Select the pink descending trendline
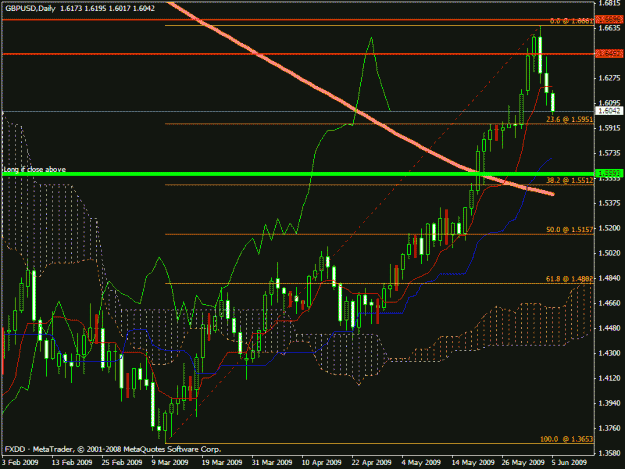The width and height of the screenshot is (625, 469). click(x=359, y=113)
